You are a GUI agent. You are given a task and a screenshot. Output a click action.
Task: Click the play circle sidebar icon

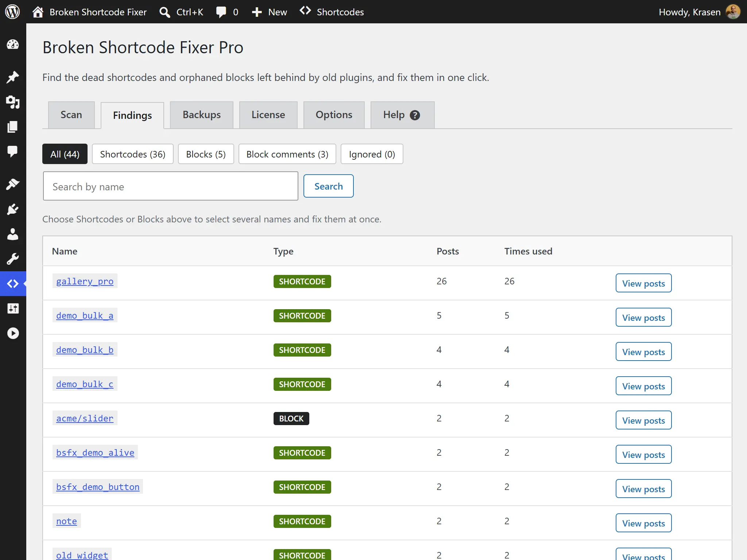[x=13, y=333]
